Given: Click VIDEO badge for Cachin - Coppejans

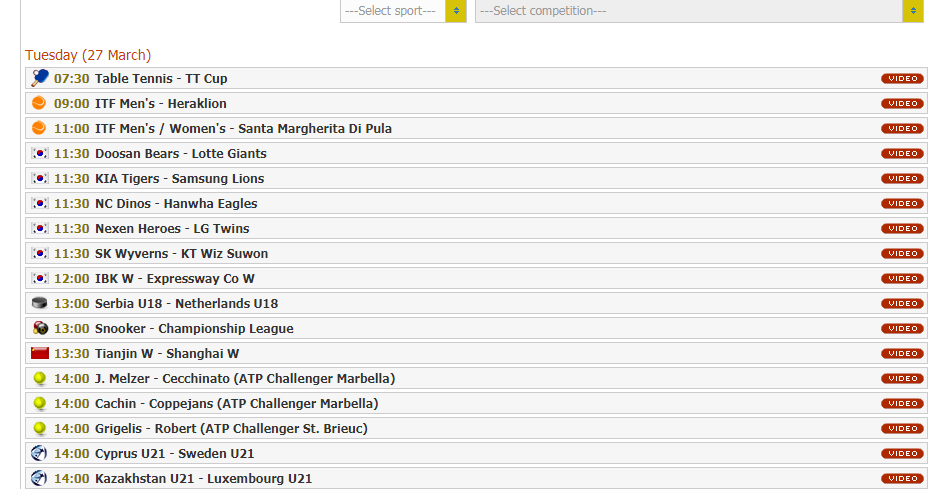Looking at the screenshot, I should [902, 403].
